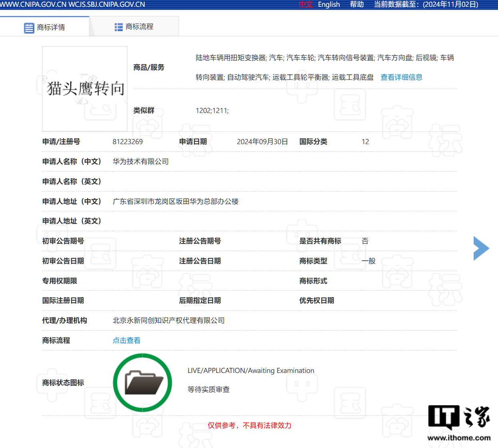498x448 pixels.
Task: Click the registration number 81223269
Action: (127, 142)
